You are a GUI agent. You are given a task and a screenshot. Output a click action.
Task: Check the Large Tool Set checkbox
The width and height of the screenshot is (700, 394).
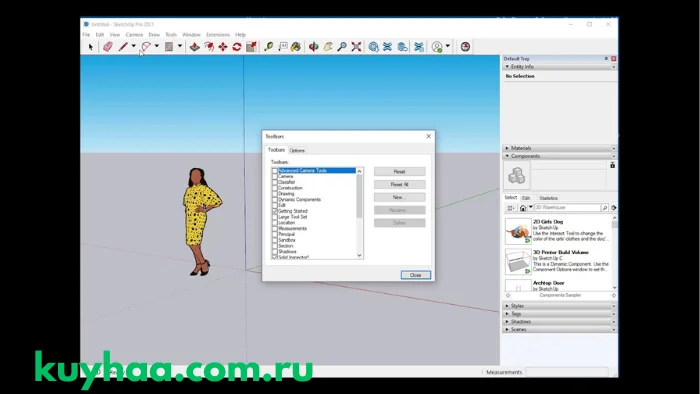click(275, 217)
